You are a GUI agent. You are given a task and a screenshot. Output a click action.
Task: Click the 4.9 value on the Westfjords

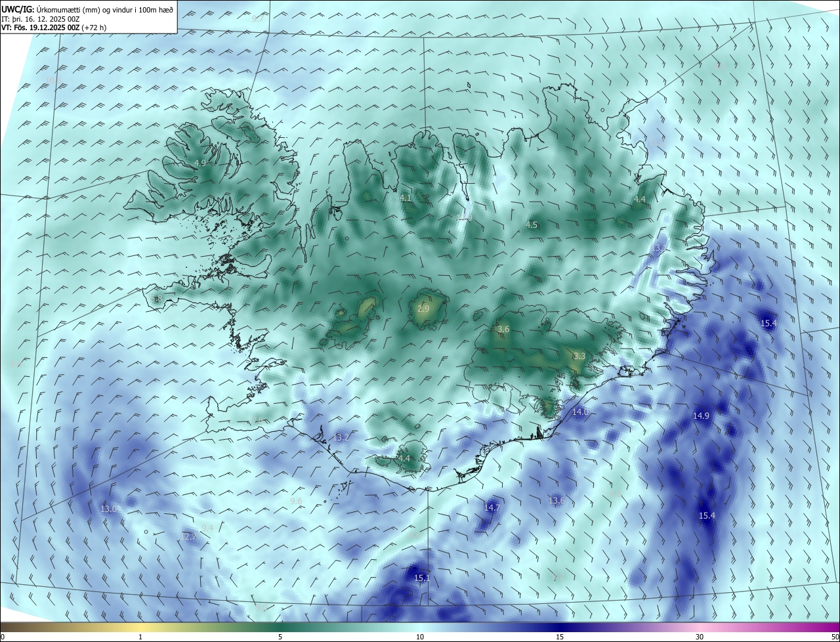pyautogui.click(x=200, y=163)
